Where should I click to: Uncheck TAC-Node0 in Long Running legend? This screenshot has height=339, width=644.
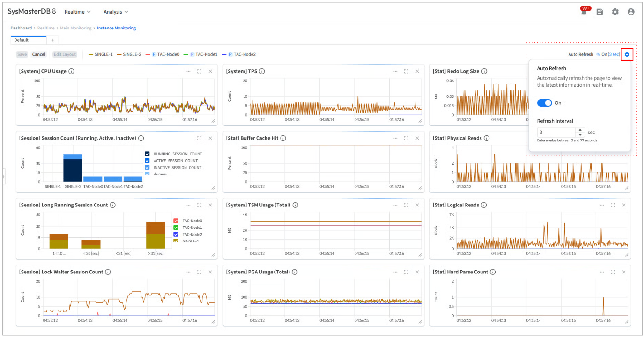(176, 221)
